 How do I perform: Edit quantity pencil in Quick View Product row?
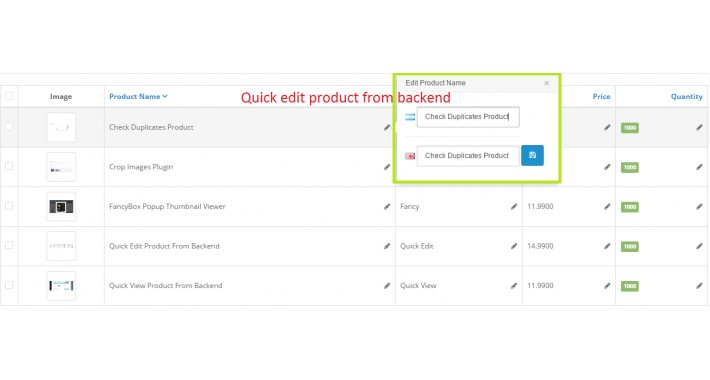tap(699, 286)
